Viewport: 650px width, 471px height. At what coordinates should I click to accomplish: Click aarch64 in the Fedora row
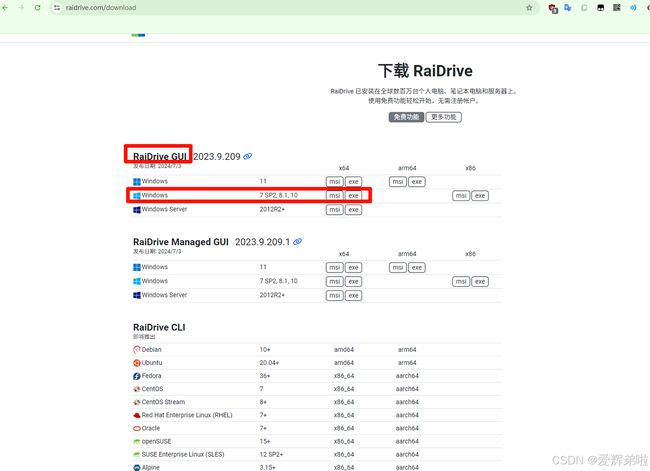(x=407, y=376)
